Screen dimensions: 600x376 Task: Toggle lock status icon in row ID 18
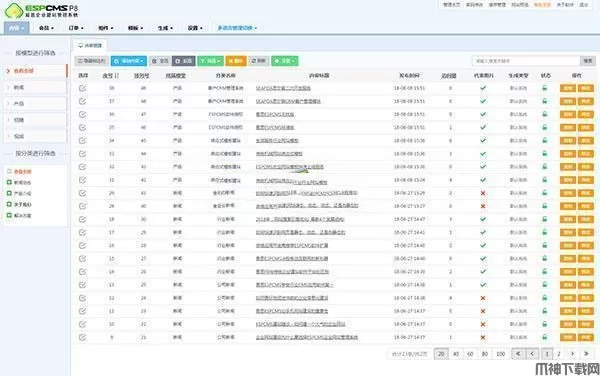tap(545, 220)
